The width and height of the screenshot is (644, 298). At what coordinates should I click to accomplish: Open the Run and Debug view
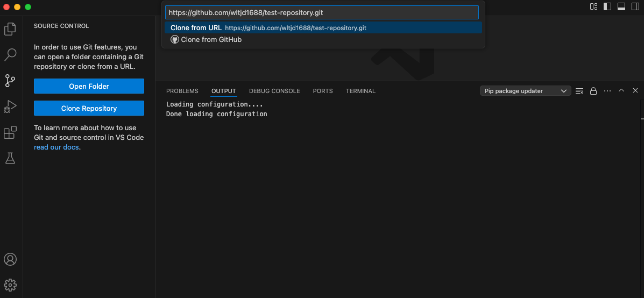coord(10,107)
